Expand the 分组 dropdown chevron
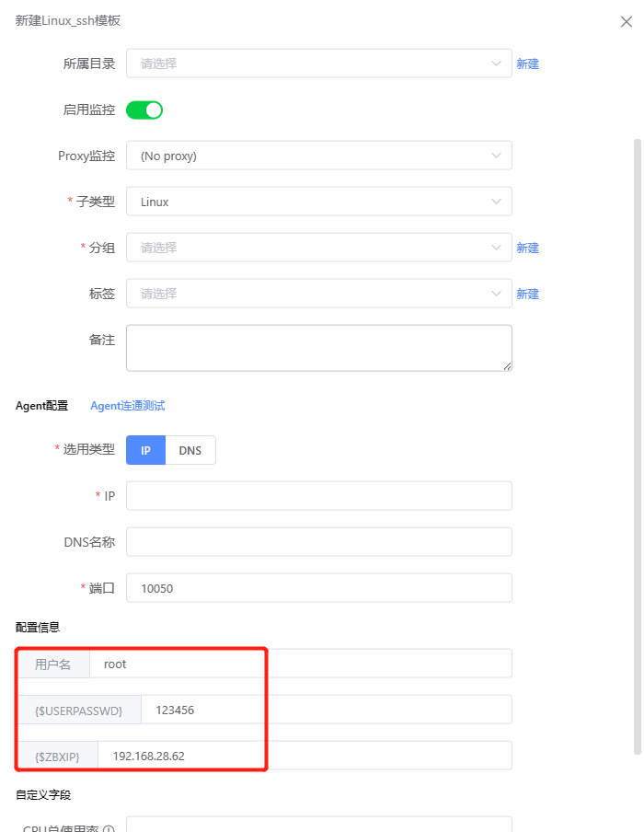 click(x=496, y=248)
